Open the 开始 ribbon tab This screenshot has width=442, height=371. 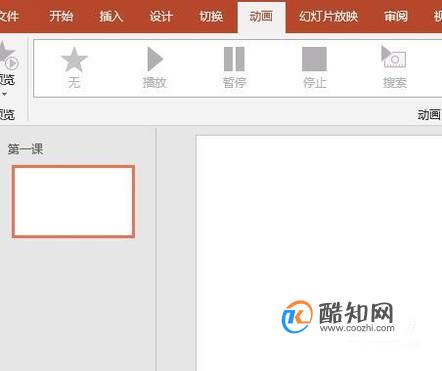(x=61, y=16)
